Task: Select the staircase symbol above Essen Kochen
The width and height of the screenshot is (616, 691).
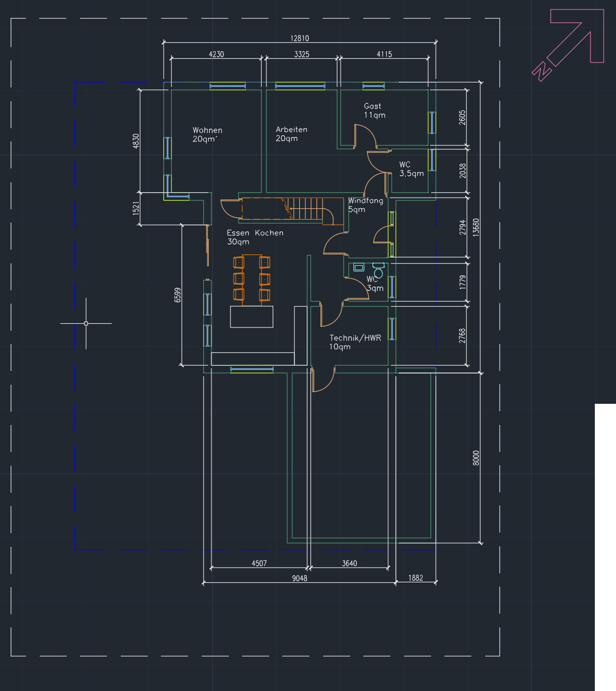Action: [306, 209]
